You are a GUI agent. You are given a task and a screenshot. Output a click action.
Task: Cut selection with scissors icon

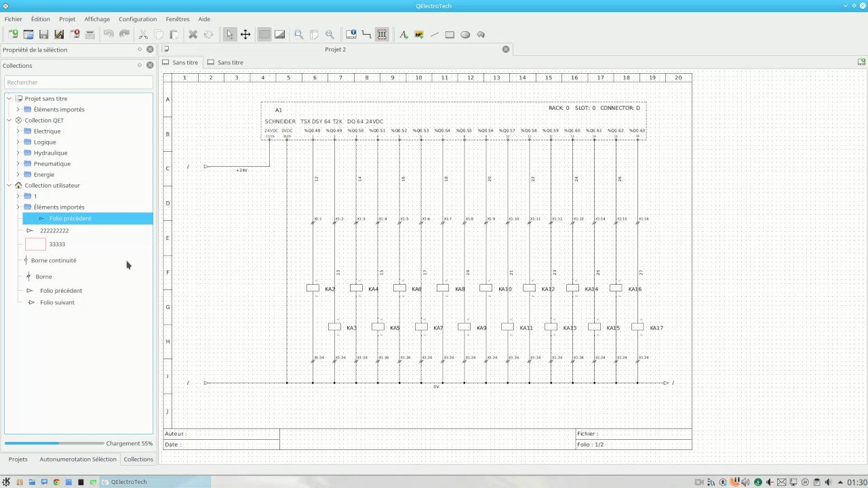(143, 35)
